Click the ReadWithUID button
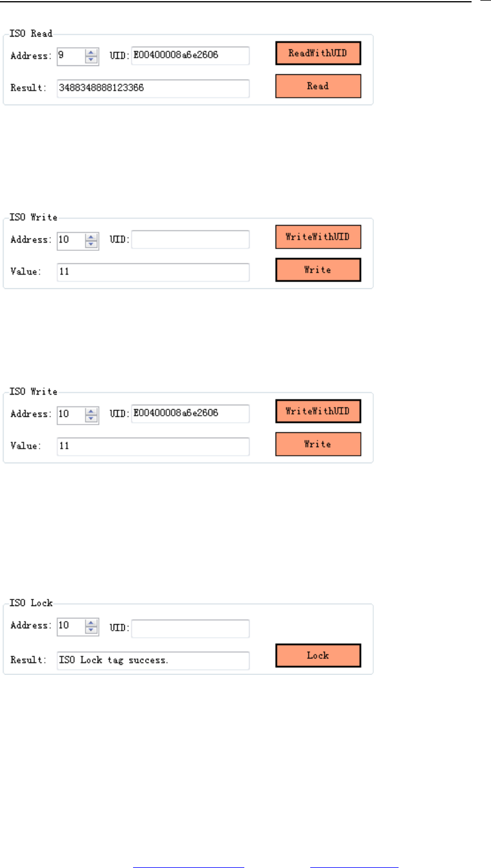 point(318,54)
